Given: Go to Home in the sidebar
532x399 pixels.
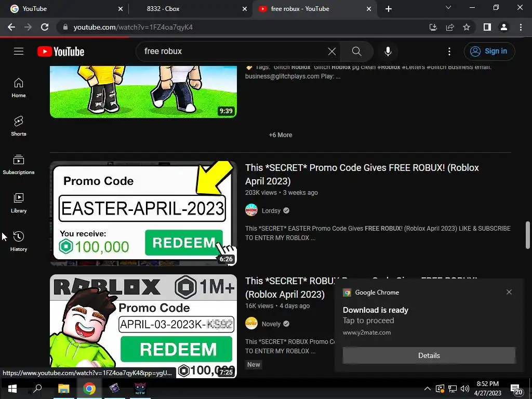Looking at the screenshot, I should [19, 88].
